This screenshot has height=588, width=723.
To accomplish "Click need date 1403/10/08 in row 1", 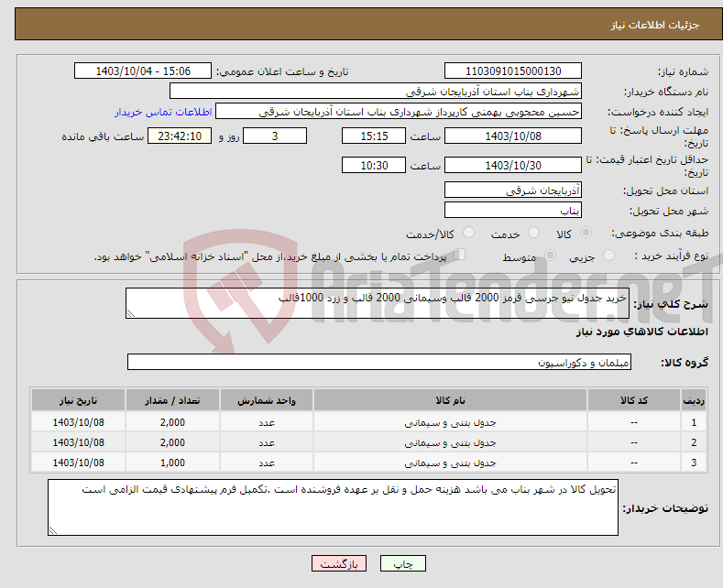I will [79, 422].
